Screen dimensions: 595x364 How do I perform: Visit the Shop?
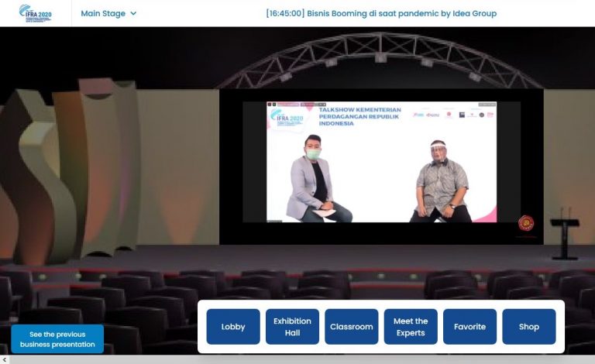(x=529, y=327)
